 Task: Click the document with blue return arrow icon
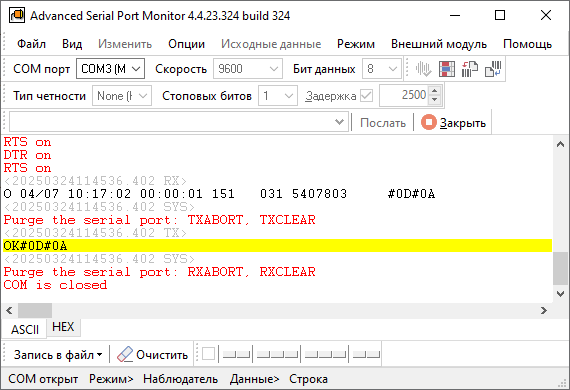[493, 69]
